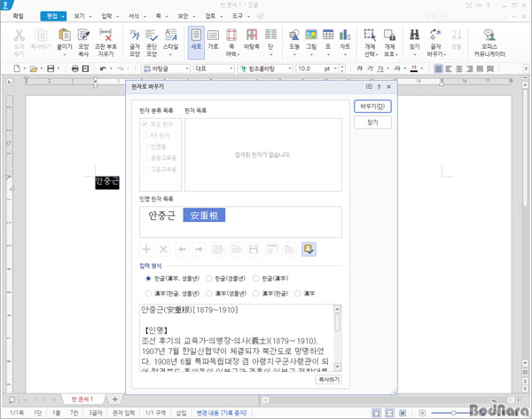This screenshot has width=532, height=419.
Task: Click the 글자 바꾸기 icon
Action: (x=435, y=43)
